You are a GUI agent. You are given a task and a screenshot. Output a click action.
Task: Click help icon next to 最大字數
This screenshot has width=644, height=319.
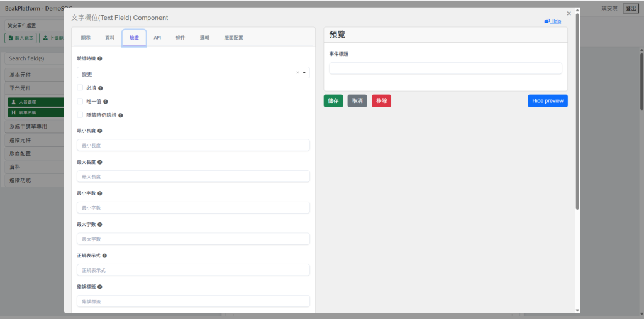(100, 224)
